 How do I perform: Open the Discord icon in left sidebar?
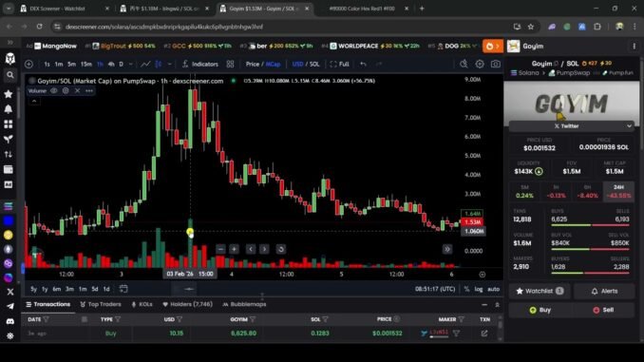tap(9, 321)
